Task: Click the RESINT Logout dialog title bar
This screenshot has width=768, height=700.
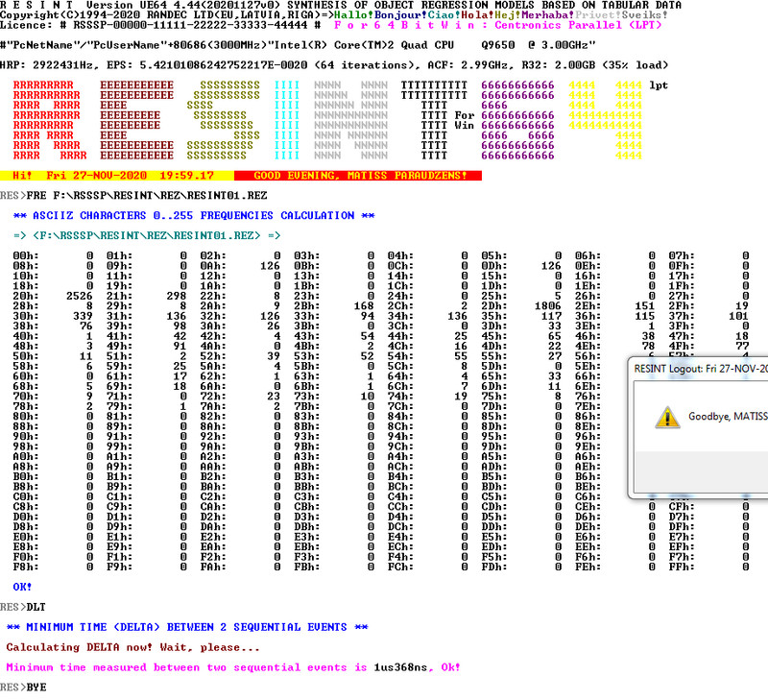Action: (699, 369)
